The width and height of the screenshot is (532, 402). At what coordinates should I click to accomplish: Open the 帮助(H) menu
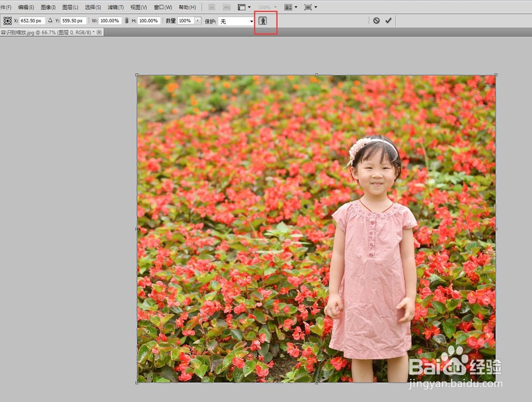tap(187, 7)
